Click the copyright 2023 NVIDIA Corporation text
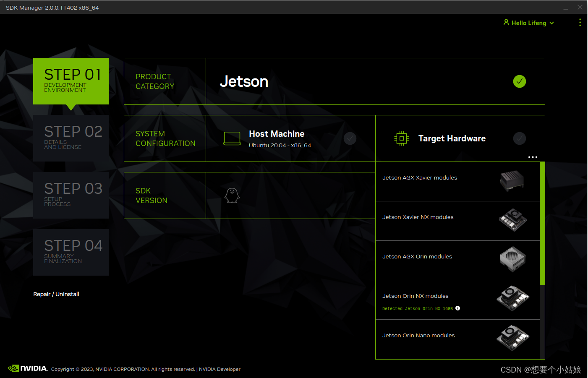588x378 pixels. point(123,369)
